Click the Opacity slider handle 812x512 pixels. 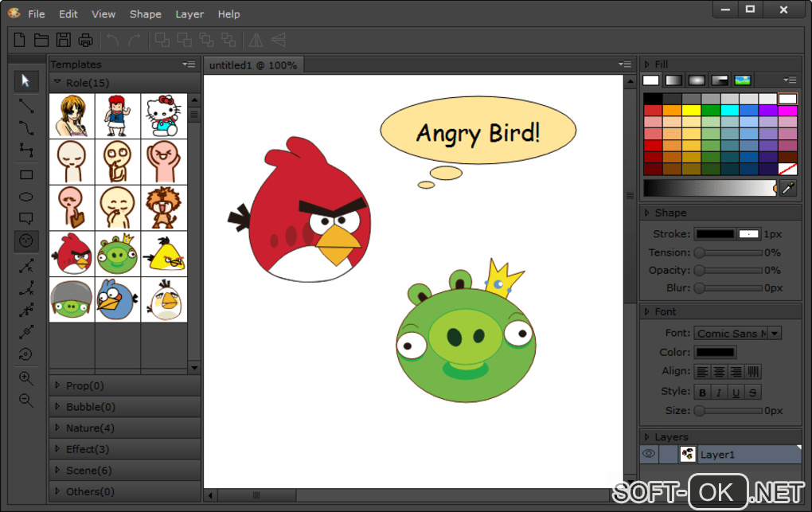(700, 270)
